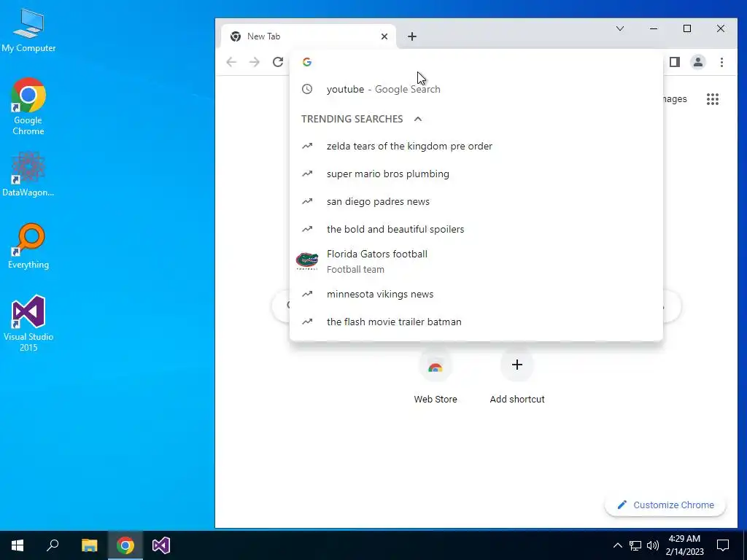Launch Everything search desktop shortcut
Viewport: 747px width, 560px height.
28,246
